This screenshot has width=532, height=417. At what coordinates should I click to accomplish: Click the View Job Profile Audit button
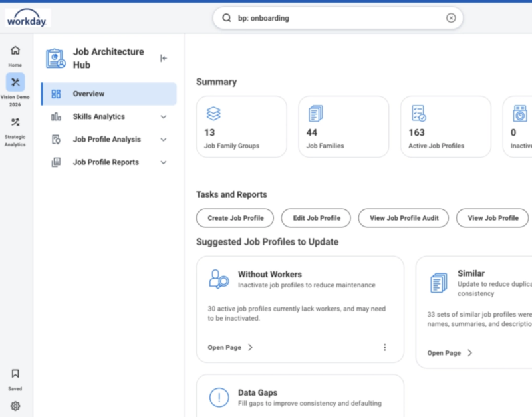click(404, 218)
